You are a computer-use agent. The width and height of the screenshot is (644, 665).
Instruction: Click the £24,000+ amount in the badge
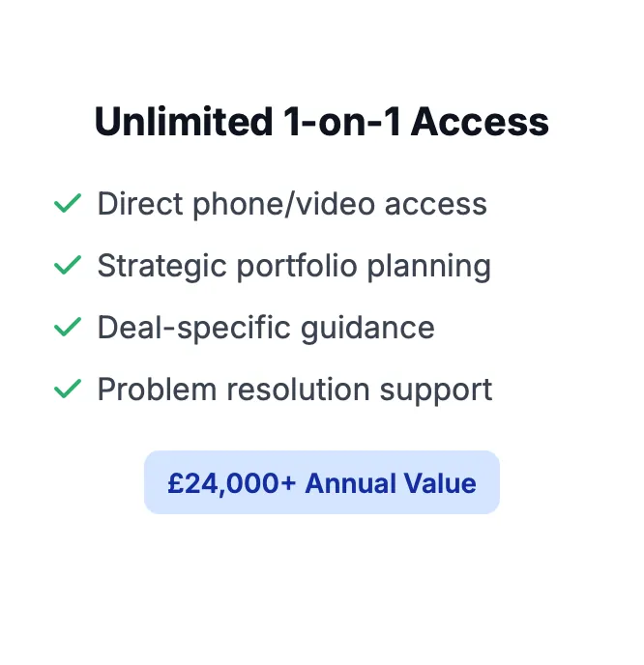click(231, 483)
